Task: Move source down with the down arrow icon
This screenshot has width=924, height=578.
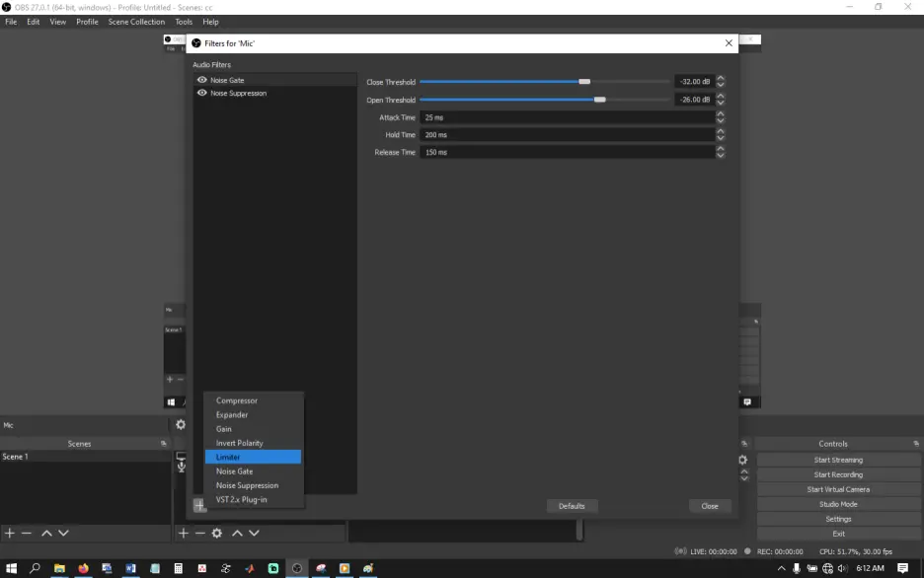Action: 253,533
